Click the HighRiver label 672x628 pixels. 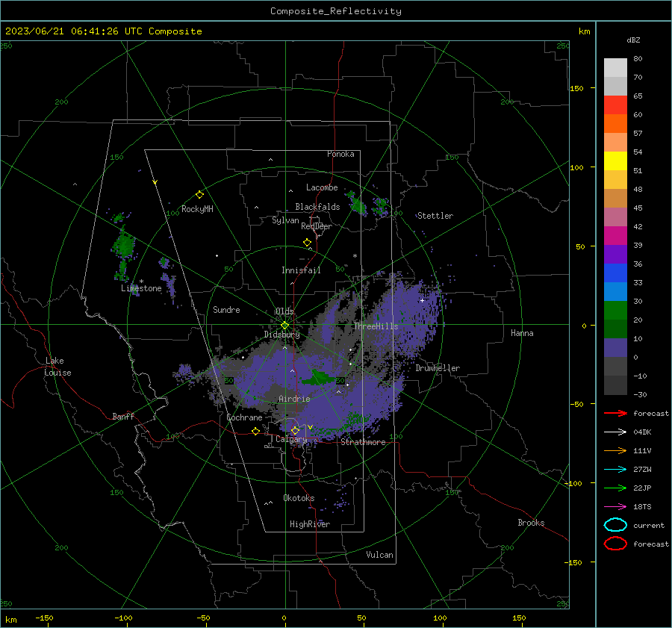pos(310,524)
